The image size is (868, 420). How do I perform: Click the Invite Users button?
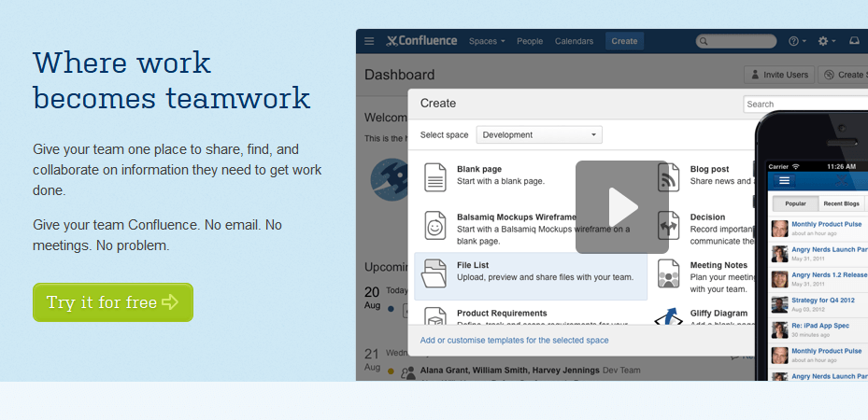pyautogui.click(x=777, y=75)
